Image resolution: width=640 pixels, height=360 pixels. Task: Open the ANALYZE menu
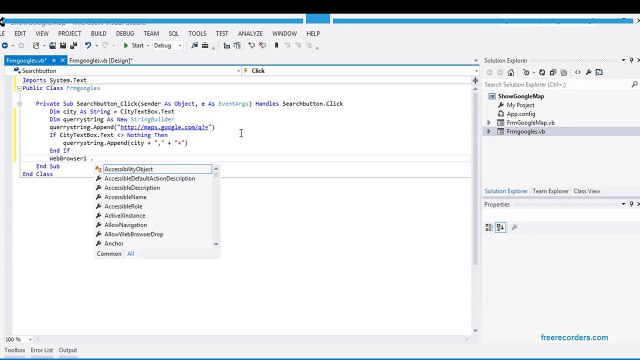point(250,33)
